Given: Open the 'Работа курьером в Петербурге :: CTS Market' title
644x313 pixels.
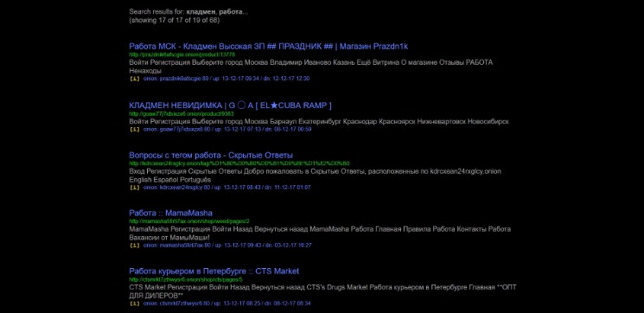Looking at the screenshot, I should click(214, 271).
